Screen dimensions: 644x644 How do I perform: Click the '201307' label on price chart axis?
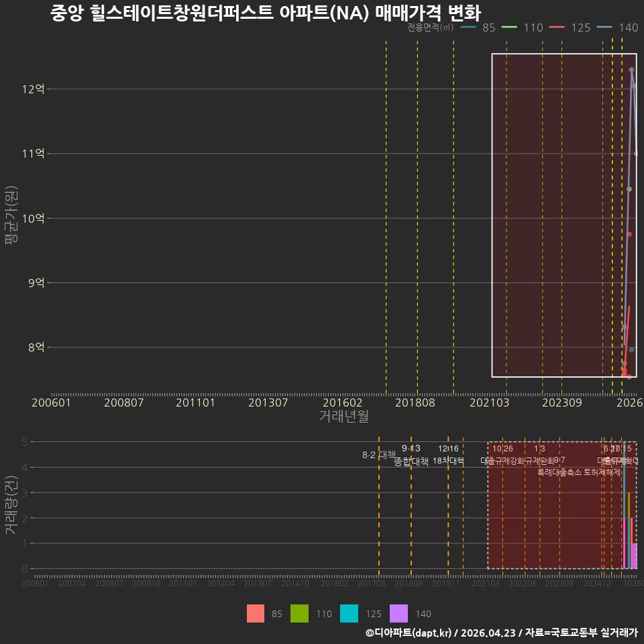(268, 402)
